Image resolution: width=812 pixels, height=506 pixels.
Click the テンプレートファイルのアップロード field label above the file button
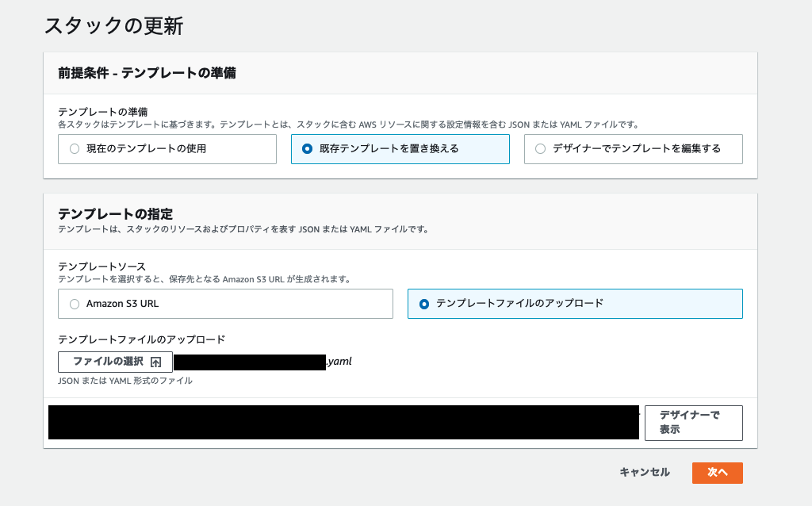coord(141,339)
